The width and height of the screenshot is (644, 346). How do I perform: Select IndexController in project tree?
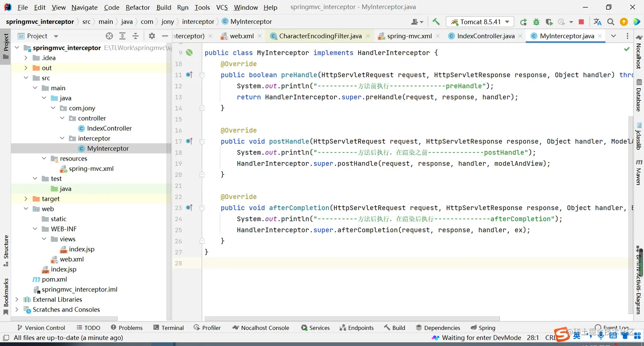[x=109, y=128]
